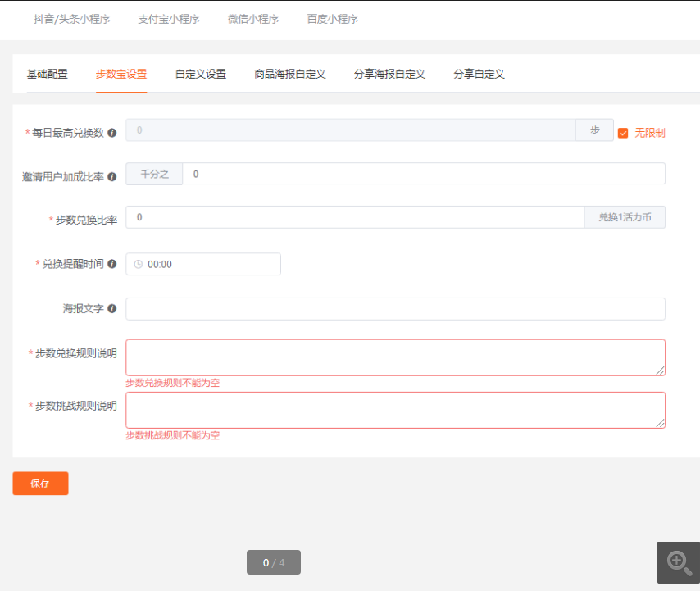Click clock icon in time field
The width and height of the screenshot is (700, 591).
[x=139, y=264]
